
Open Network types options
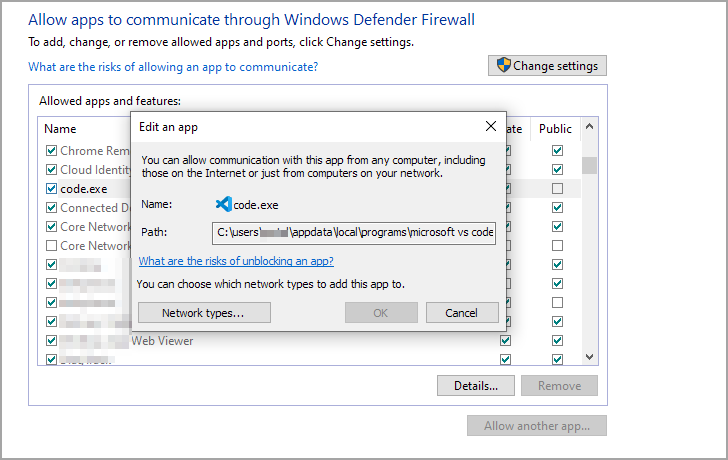(203, 313)
